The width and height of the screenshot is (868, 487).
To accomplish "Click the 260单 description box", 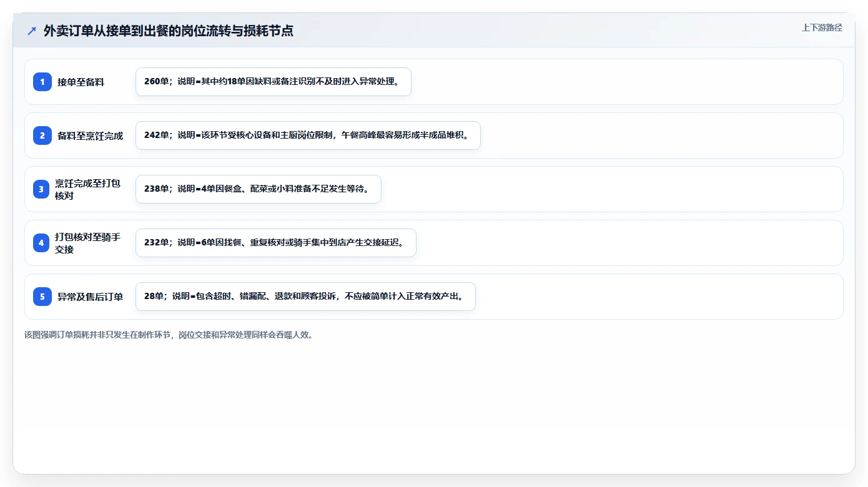I will pos(274,82).
